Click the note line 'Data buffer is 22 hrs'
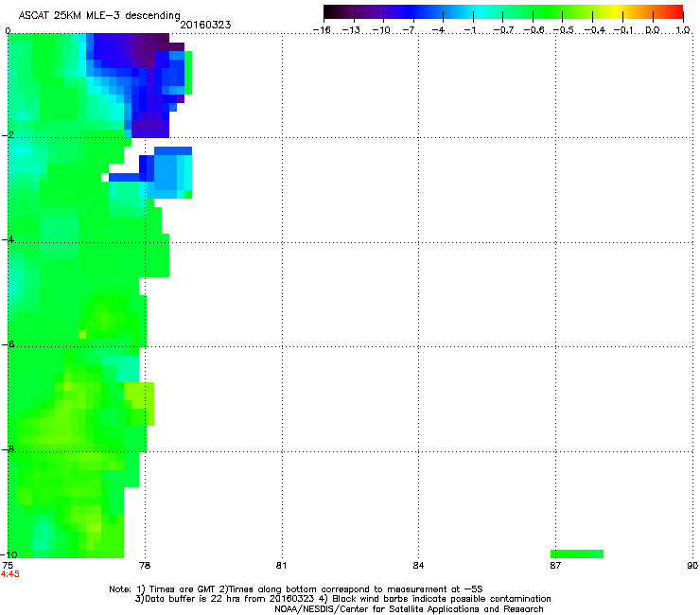Viewport: 700px width, 615px height. pos(342,599)
